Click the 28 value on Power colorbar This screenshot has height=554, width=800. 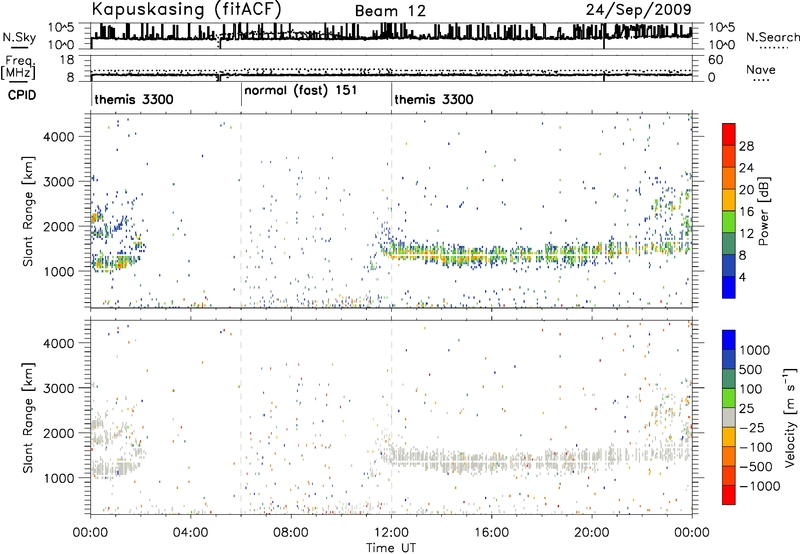point(746,146)
